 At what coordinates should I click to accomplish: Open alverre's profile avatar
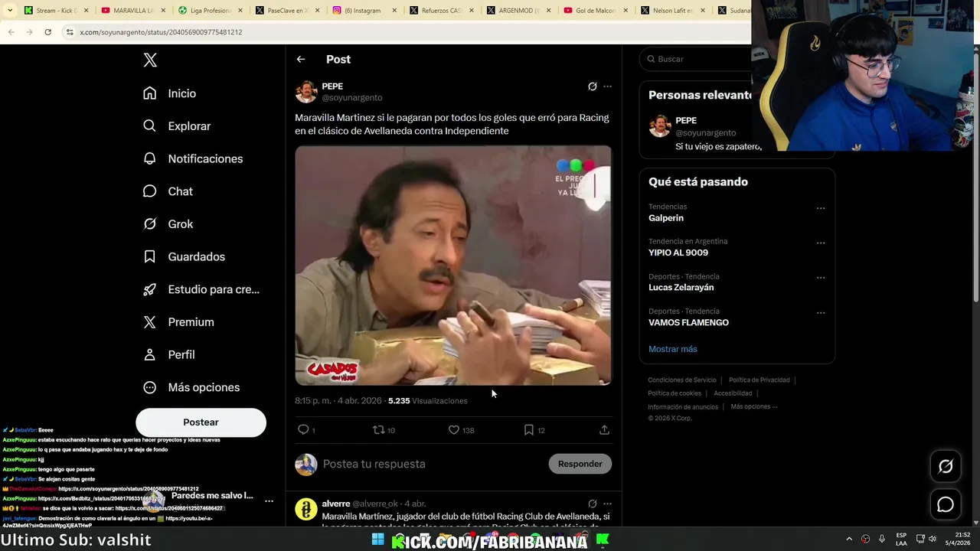point(306,509)
